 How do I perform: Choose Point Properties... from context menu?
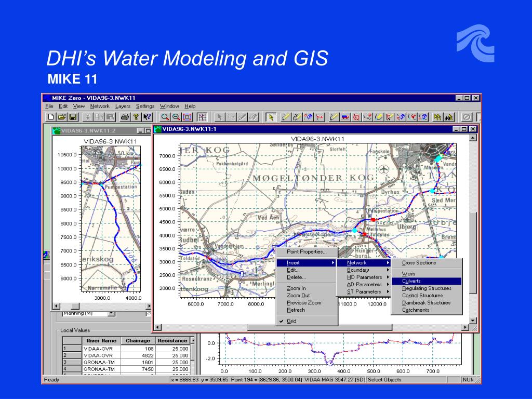(307, 252)
